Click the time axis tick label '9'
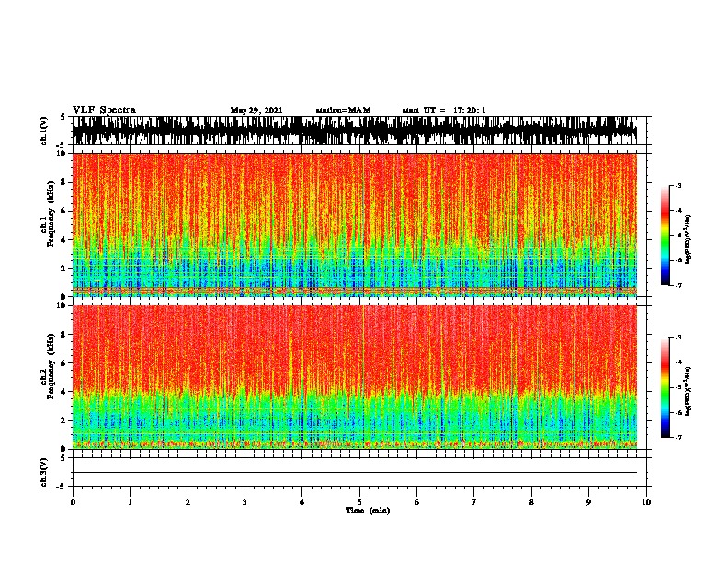 (x=588, y=502)
